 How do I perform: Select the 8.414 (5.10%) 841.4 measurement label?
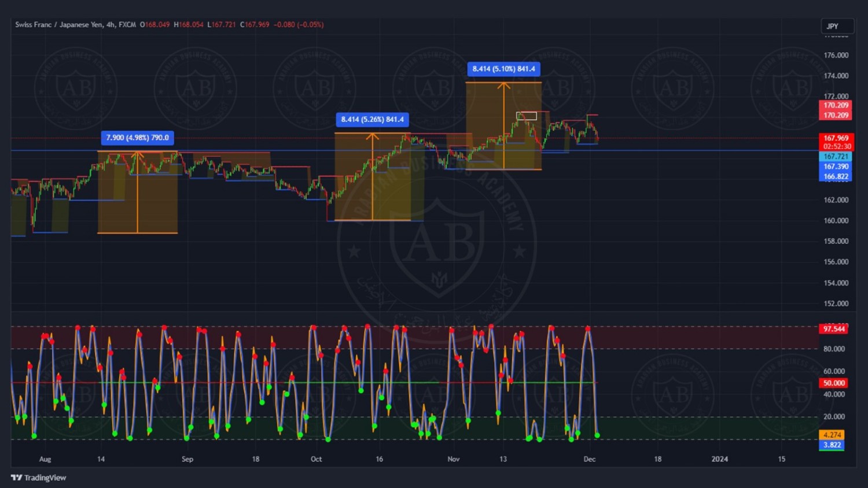coord(504,69)
